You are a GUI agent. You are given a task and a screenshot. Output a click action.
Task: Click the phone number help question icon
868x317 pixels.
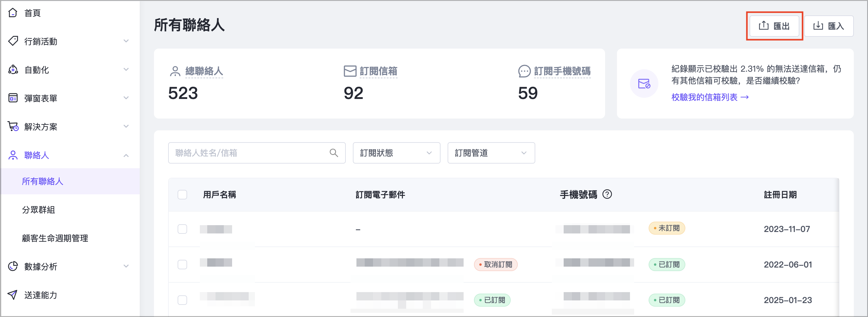(607, 195)
